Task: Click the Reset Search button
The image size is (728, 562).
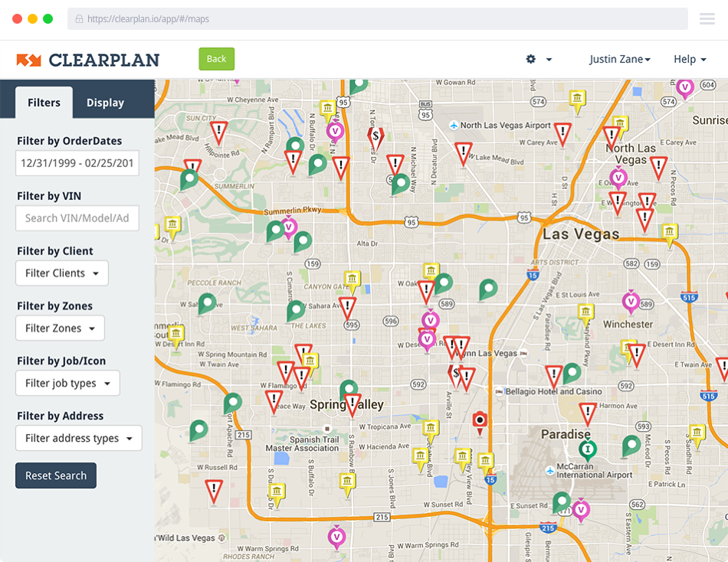Action: pyautogui.click(x=56, y=475)
